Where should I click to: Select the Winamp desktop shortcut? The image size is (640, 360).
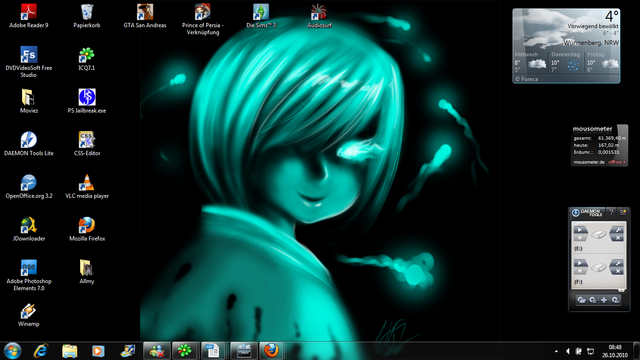(x=29, y=314)
